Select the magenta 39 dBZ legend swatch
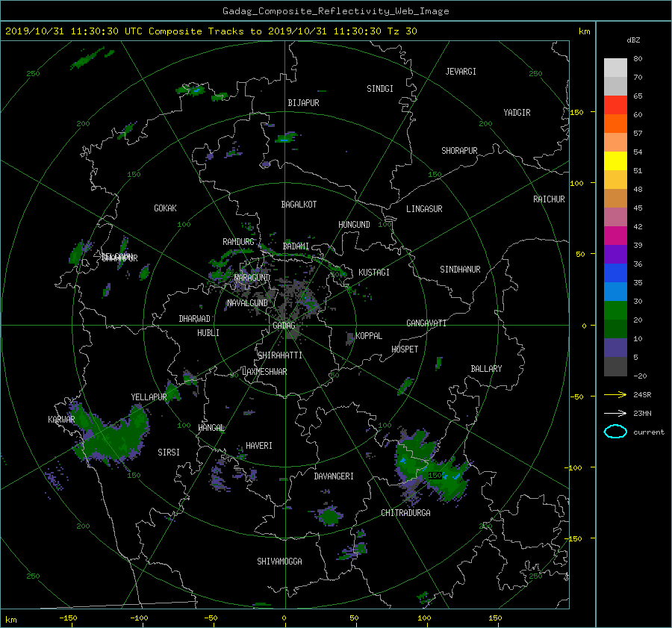This screenshot has height=628, width=672. 615,235
